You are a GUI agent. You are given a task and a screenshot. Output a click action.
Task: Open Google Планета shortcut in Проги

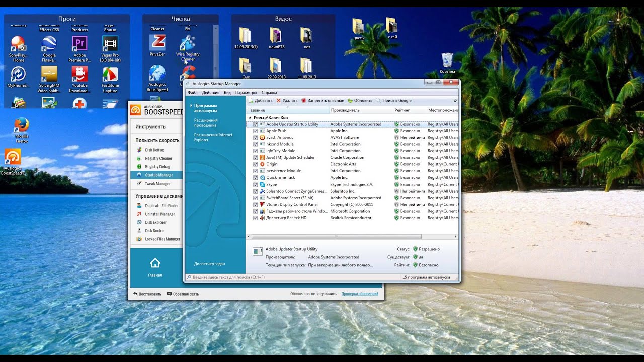[x=49, y=49]
